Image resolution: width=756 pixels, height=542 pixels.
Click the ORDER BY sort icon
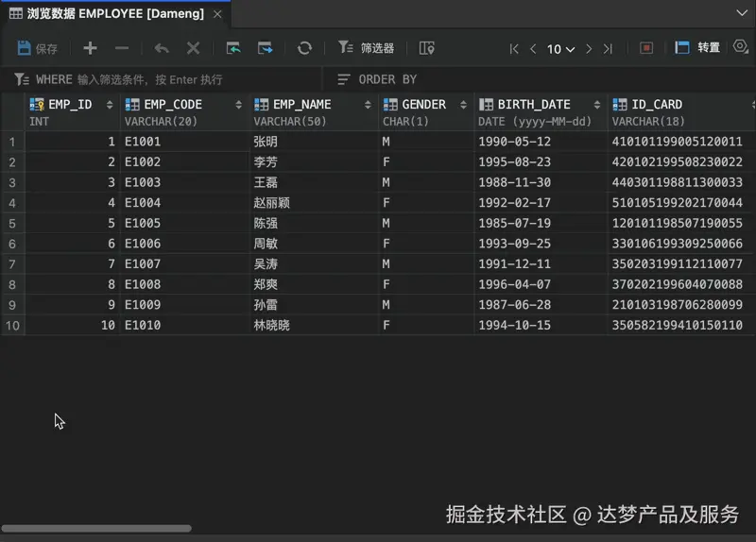pyautogui.click(x=344, y=79)
